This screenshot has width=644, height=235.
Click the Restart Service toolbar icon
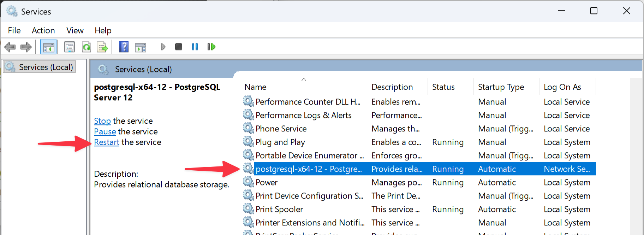[211, 47]
